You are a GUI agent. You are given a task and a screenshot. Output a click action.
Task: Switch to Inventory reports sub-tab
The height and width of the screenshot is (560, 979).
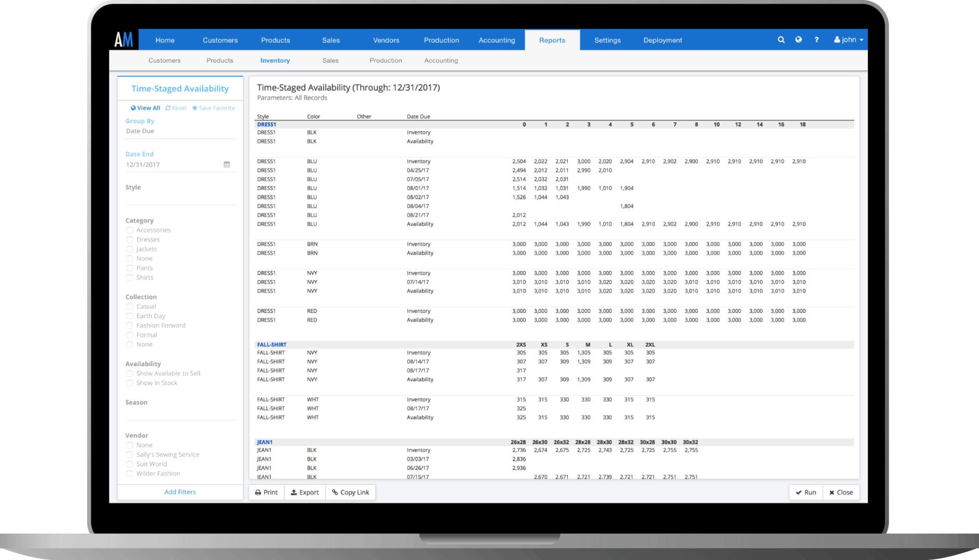coord(275,60)
